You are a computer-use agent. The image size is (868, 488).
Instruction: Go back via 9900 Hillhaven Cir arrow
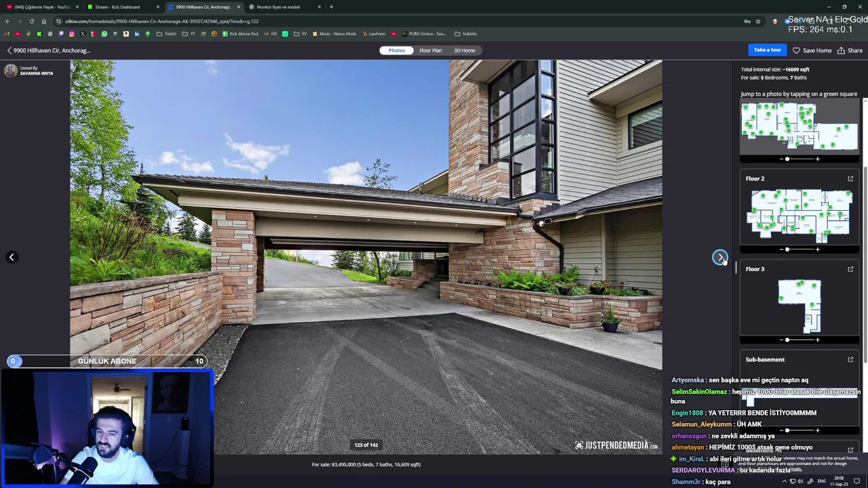tap(9, 50)
